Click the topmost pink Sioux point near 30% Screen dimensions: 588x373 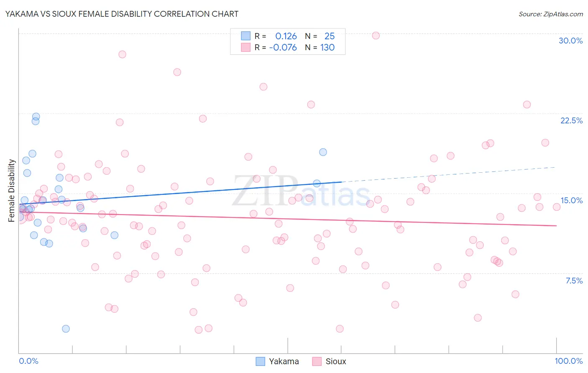tap(376, 36)
